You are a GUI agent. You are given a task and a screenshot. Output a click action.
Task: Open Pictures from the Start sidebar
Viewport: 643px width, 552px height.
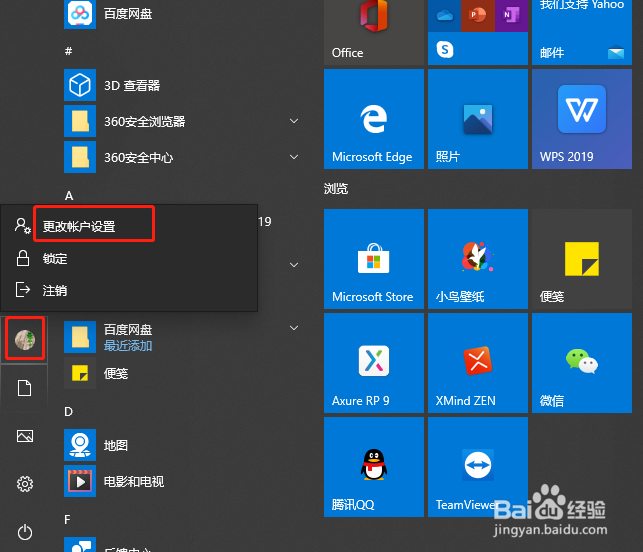[x=25, y=436]
